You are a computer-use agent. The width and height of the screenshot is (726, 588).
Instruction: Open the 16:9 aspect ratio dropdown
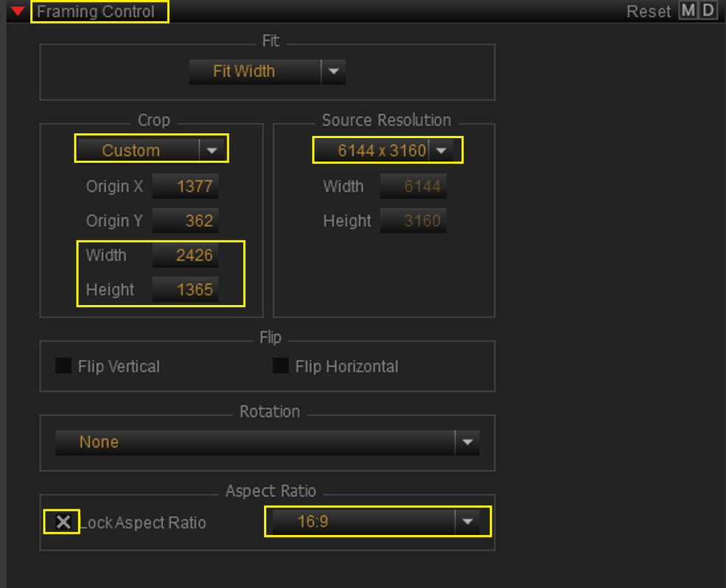click(377, 522)
